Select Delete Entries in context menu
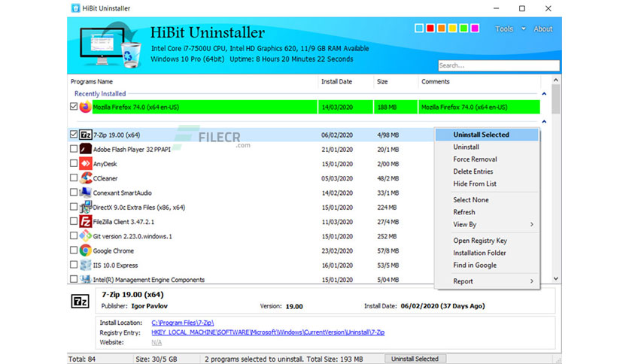Image resolution: width=629 pixels, height=364 pixels. click(487, 171)
